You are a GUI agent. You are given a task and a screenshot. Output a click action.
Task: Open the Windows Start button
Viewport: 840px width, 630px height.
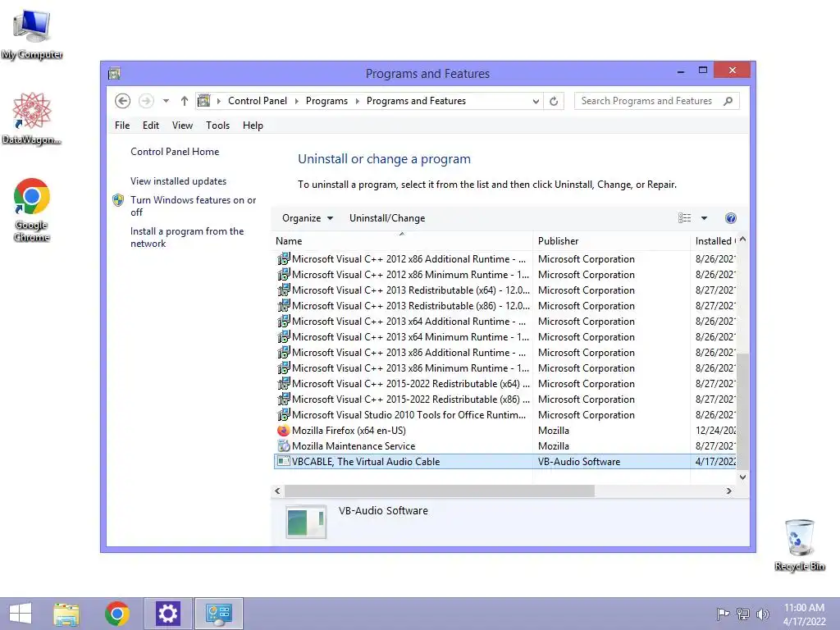pyautogui.click(x=21, y=614)
